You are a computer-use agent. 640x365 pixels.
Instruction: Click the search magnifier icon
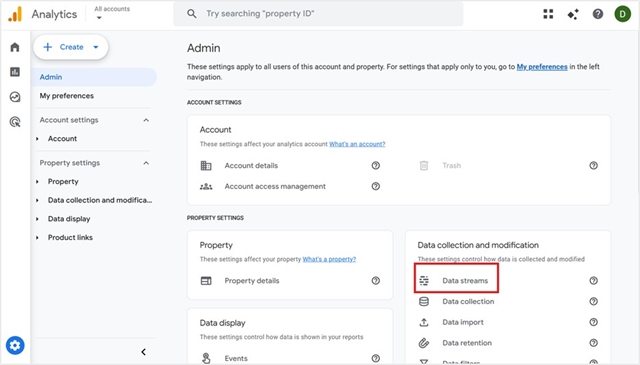pyautogui.click(x=191, y=14)
